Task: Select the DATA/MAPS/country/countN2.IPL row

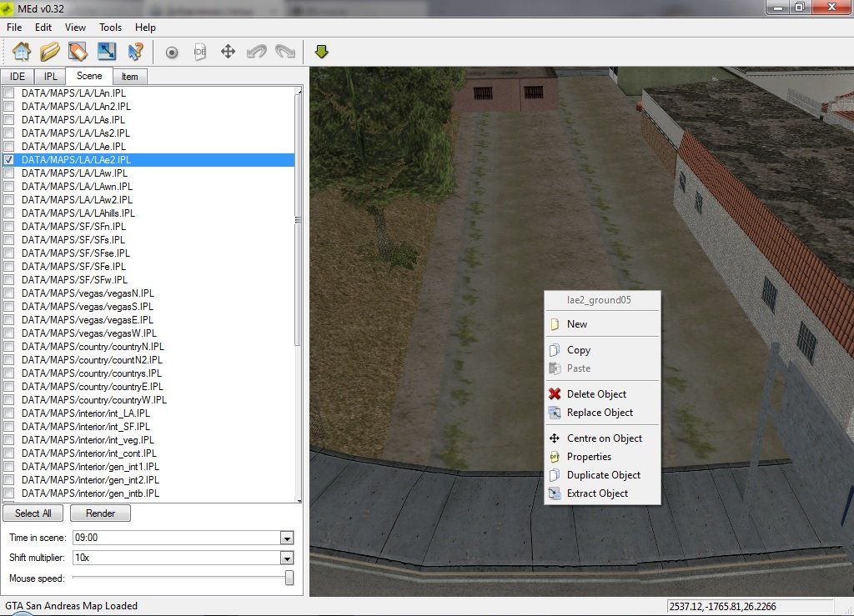Action: point(148,360)
